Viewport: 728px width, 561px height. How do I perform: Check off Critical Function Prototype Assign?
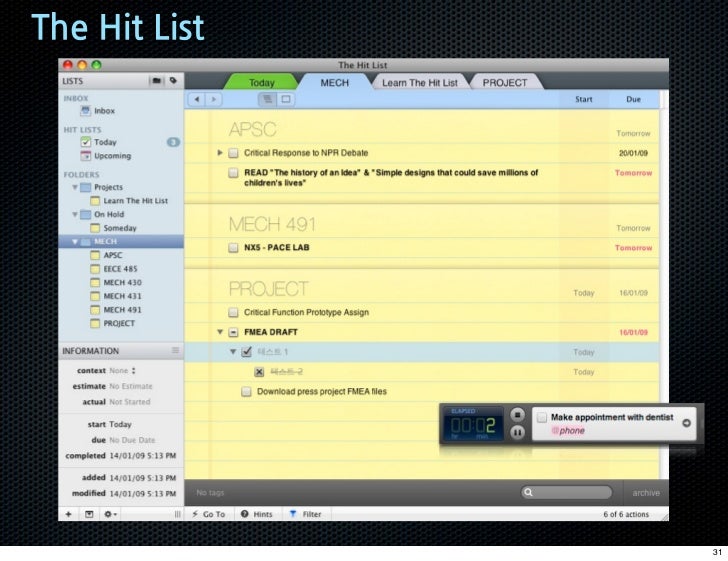tap(234, 313)
